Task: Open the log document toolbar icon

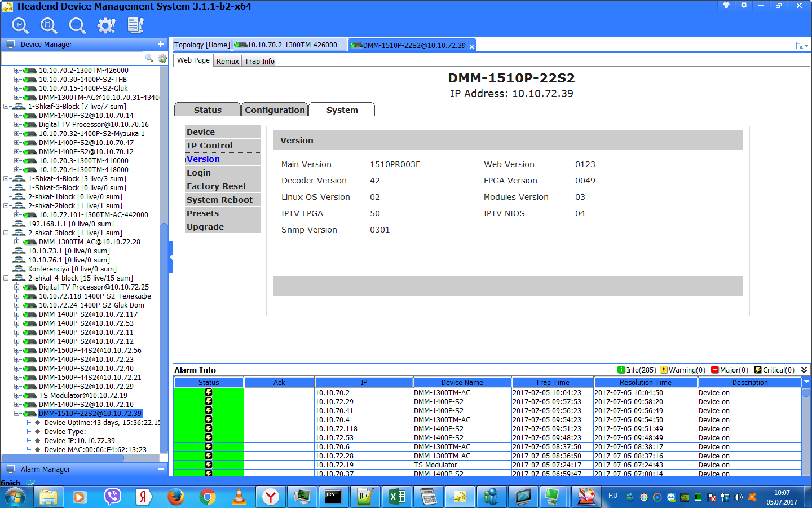Action: 135,25
